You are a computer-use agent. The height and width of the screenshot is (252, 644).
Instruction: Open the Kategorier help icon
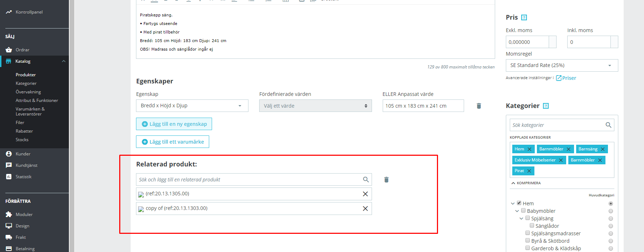click(x=546, y=106)
